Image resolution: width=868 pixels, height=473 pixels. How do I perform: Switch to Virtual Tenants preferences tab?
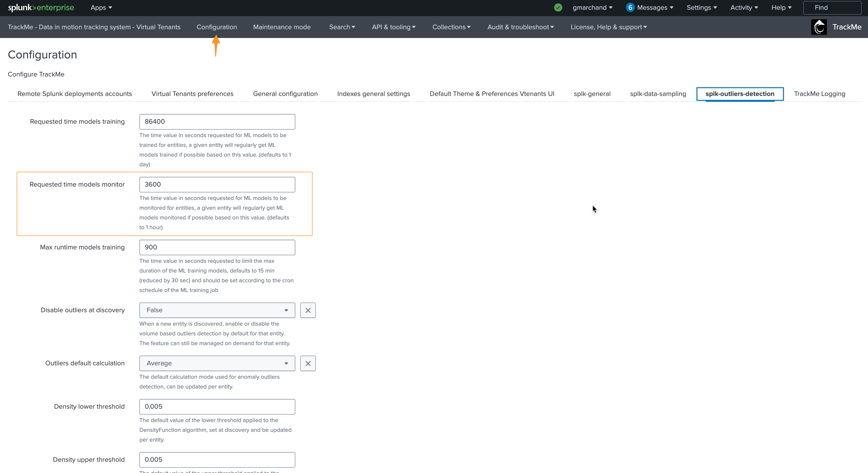pyautogui.click(x=193, y=94)
